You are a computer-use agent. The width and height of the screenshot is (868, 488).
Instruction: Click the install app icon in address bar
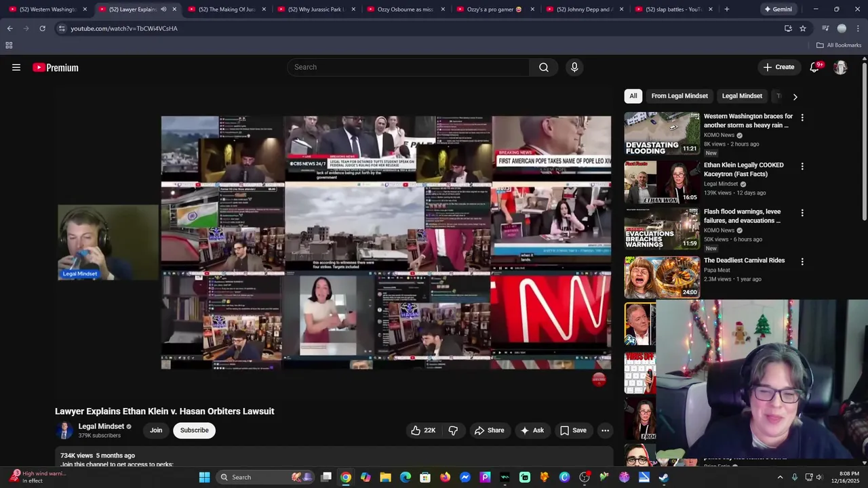coord(788,28)
